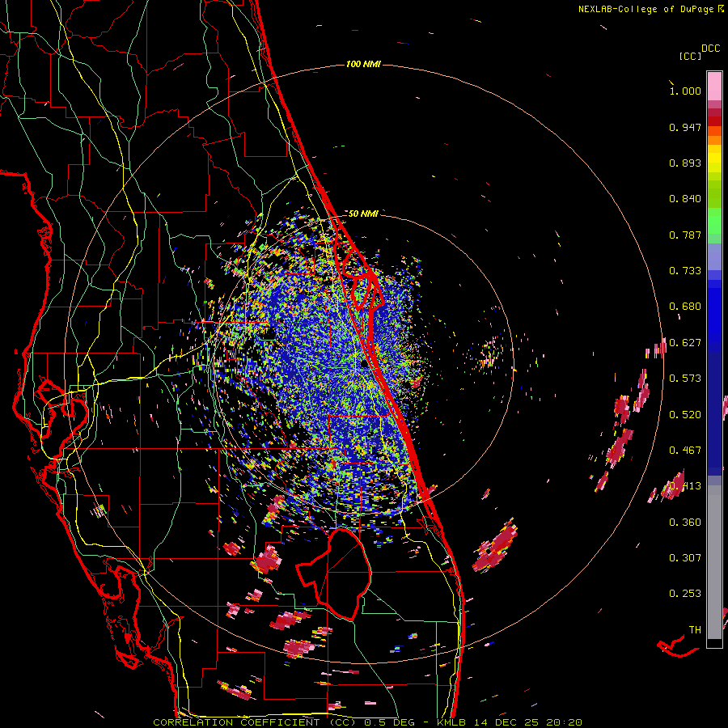Click the 0.307 scale value
The image size is (728, 728).
(x=685, y=558)
